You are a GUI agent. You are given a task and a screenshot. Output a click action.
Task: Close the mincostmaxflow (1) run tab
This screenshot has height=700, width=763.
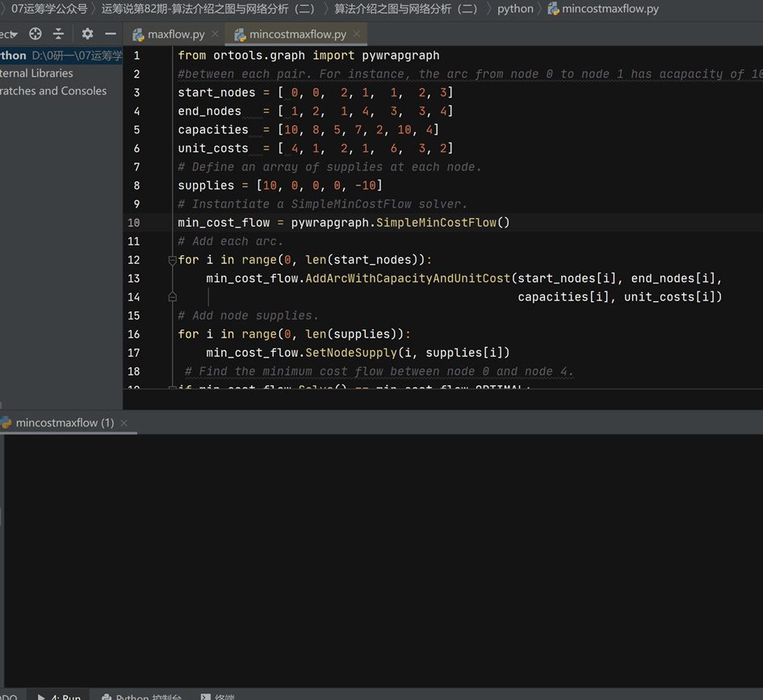tap(124, 423)
